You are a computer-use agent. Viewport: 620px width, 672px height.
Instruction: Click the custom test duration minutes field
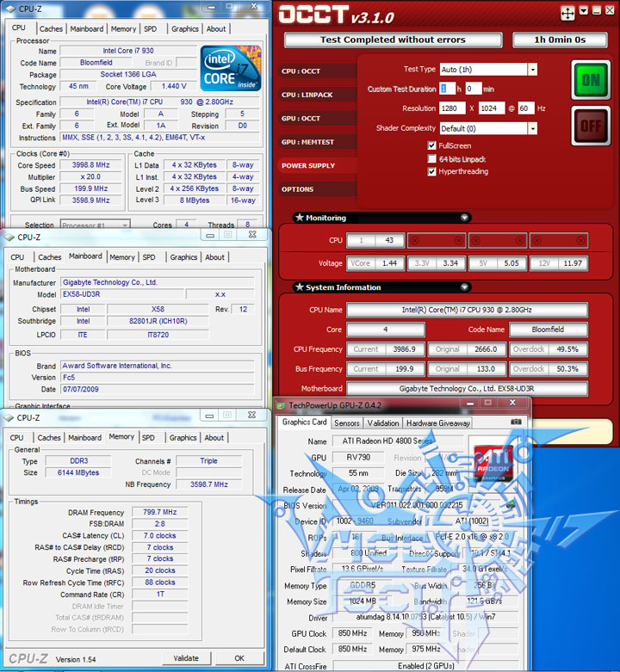tap(474, 89)
